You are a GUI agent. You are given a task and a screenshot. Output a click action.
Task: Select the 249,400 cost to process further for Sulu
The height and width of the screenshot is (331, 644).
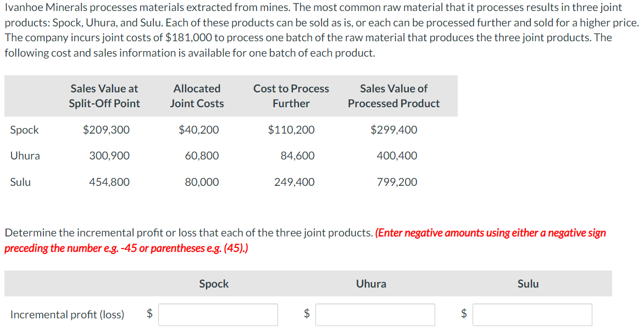tap(294, 183)
